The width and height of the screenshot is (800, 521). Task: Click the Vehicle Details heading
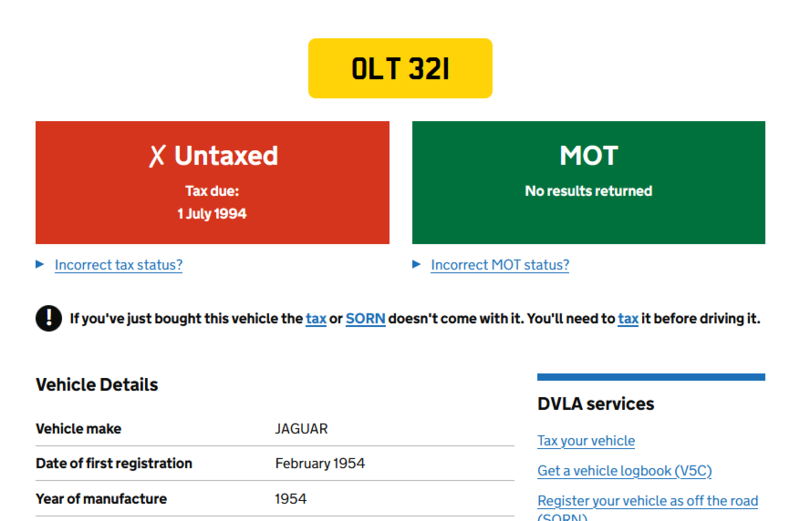(97, 385)
